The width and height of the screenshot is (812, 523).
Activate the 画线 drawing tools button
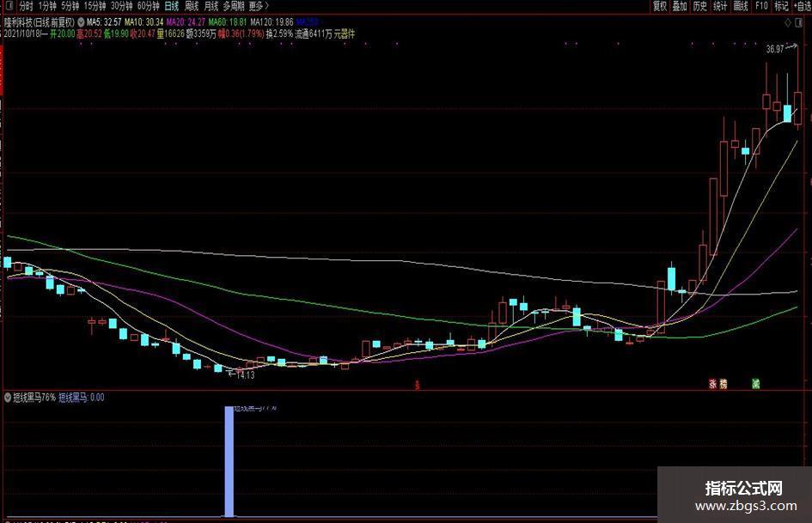point(741,6)
